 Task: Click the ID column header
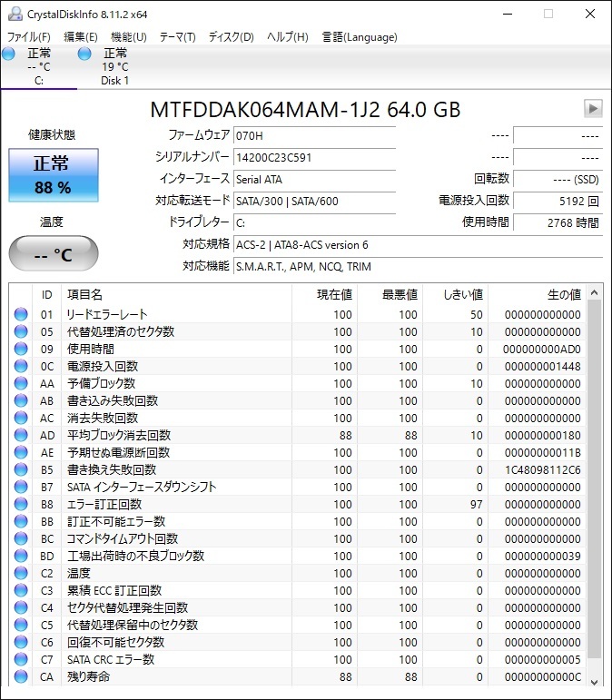pos(47,295)
